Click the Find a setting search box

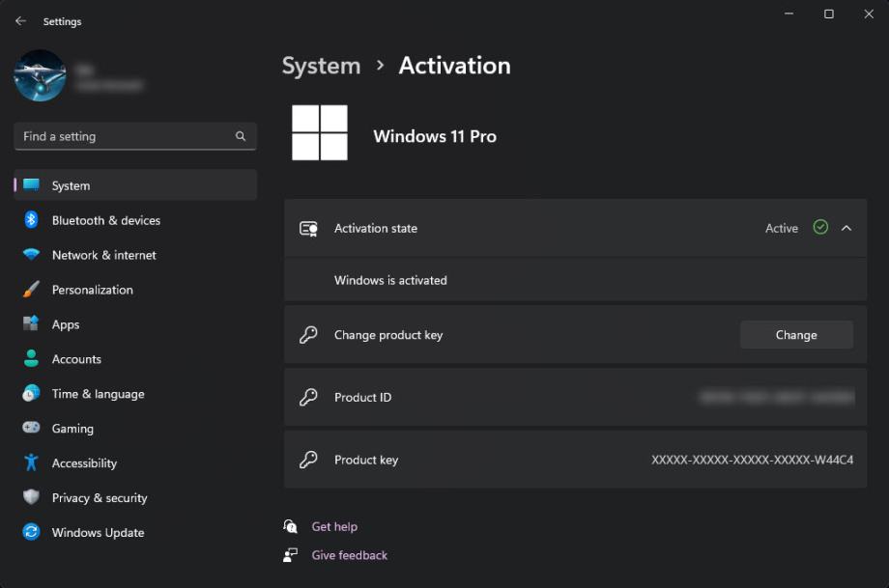tap(126, 137)
